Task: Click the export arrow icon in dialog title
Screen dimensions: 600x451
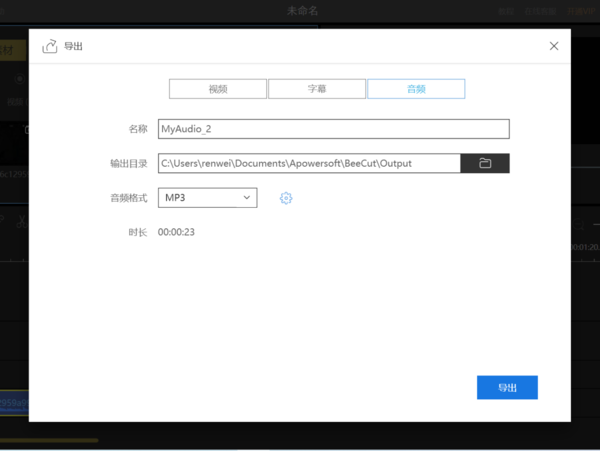Action: pyautogui.click(x=49, y=46)
